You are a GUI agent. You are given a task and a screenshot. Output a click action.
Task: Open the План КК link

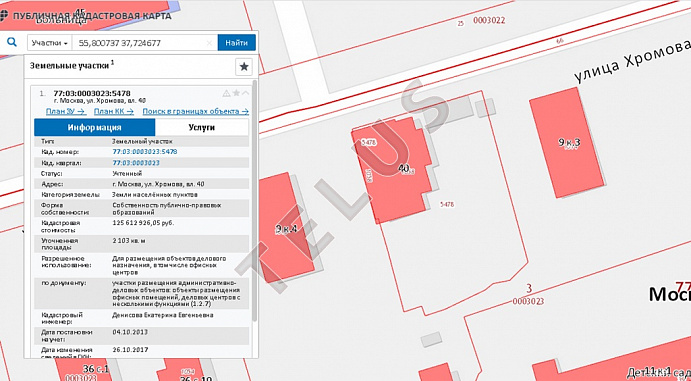[x=114, y=111]
